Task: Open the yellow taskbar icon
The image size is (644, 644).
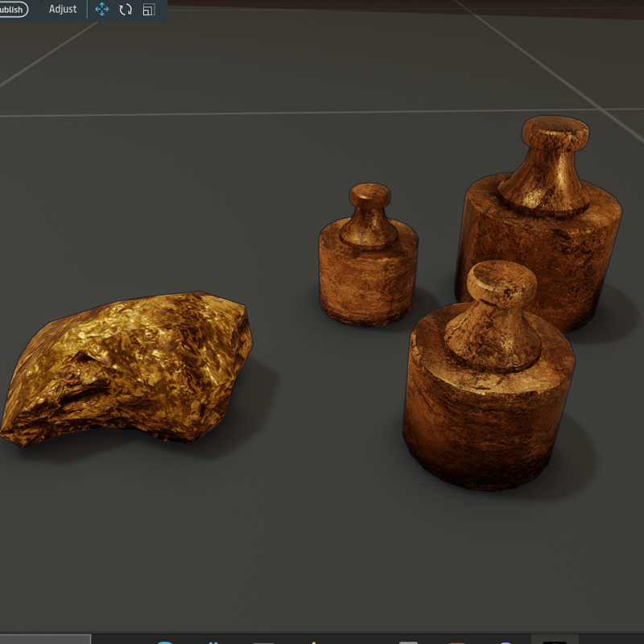Action: (x=312, y=642)
